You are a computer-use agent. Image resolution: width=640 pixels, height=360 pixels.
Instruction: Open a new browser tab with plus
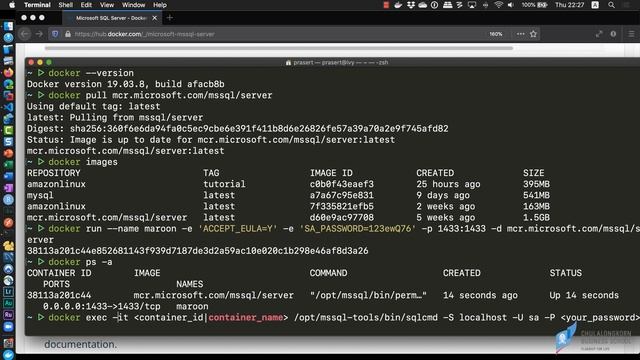click(170, 18)
